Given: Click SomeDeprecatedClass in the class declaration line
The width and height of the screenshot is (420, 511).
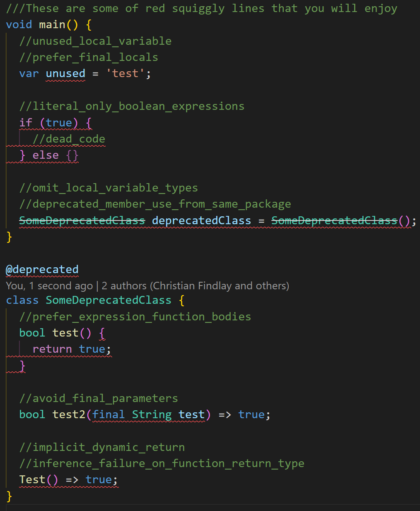Looking at the screenshot, I should point(109,300).
